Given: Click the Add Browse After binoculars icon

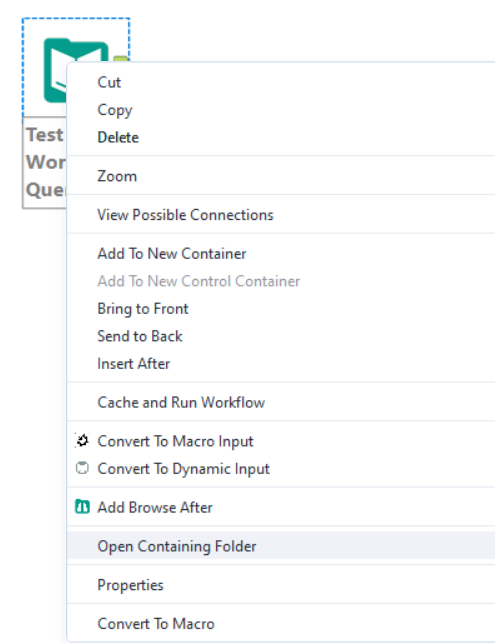Looking at the screenshot, I should tap(82, 507).
